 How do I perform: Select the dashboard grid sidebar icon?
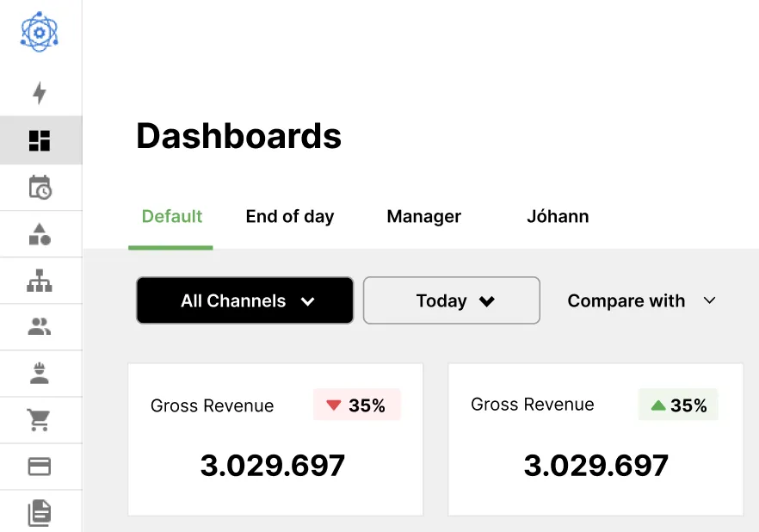pos(40,140)
